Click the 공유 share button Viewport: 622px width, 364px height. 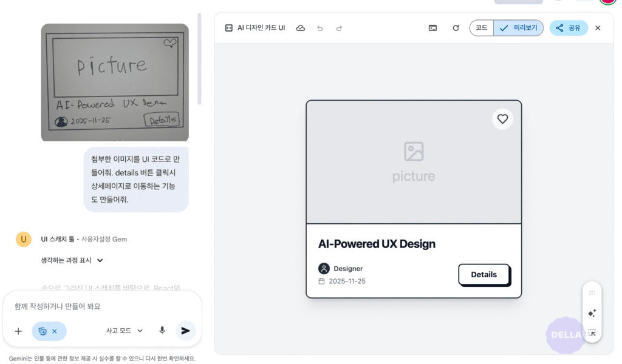(568, 28)
